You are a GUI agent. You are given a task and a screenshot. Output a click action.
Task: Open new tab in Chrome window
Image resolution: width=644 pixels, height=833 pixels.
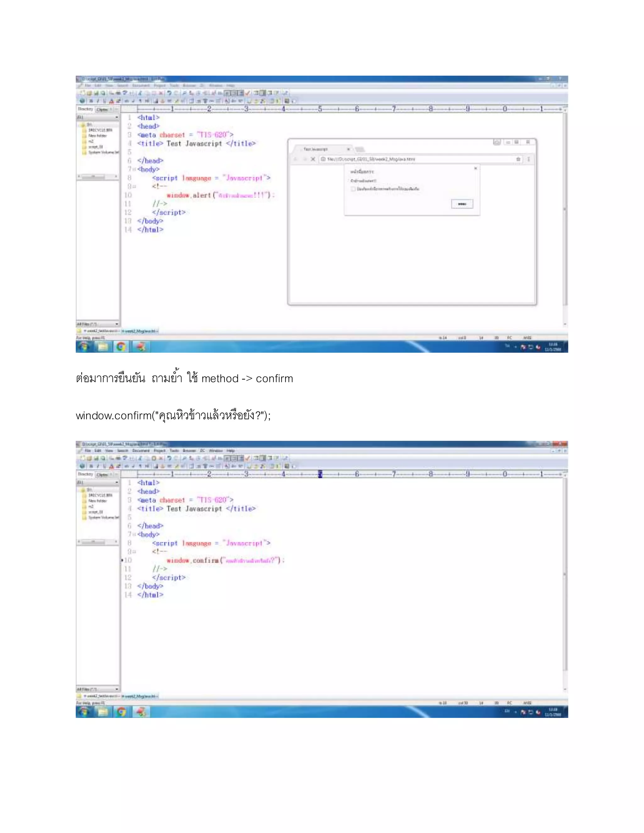[x=360, y=149]
